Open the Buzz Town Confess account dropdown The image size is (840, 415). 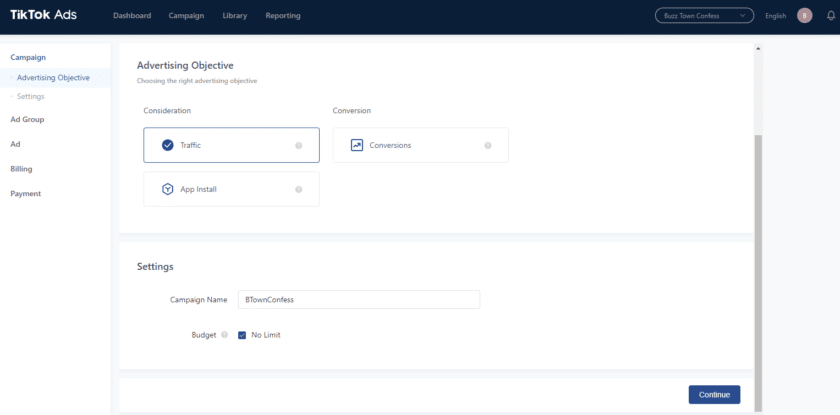704,16
